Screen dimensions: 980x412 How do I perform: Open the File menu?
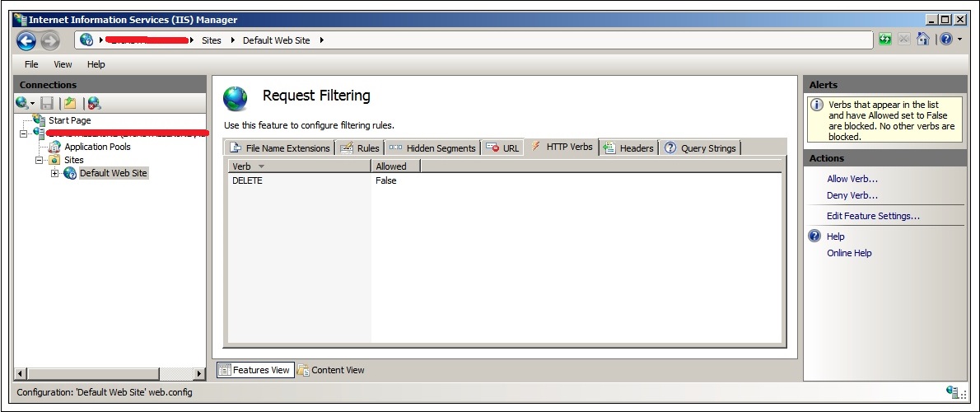pos(31,64)
